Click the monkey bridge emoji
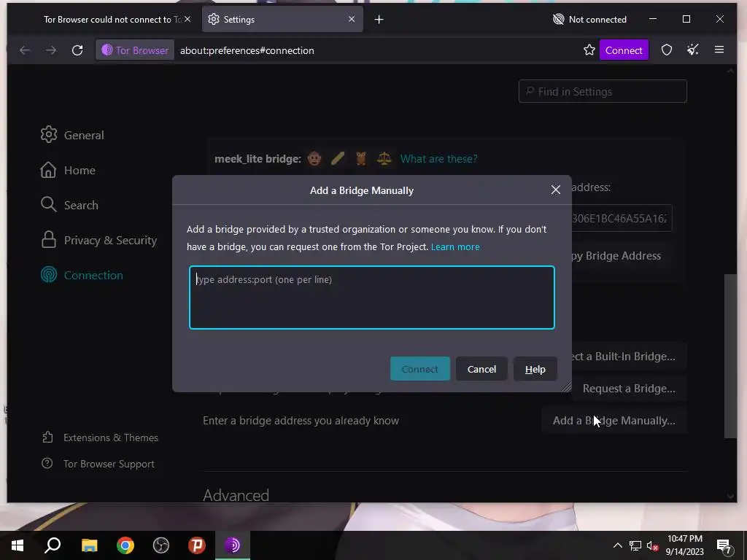Image resolution: width=747 pixels, height=560 pixels. (x=314, y=158)
